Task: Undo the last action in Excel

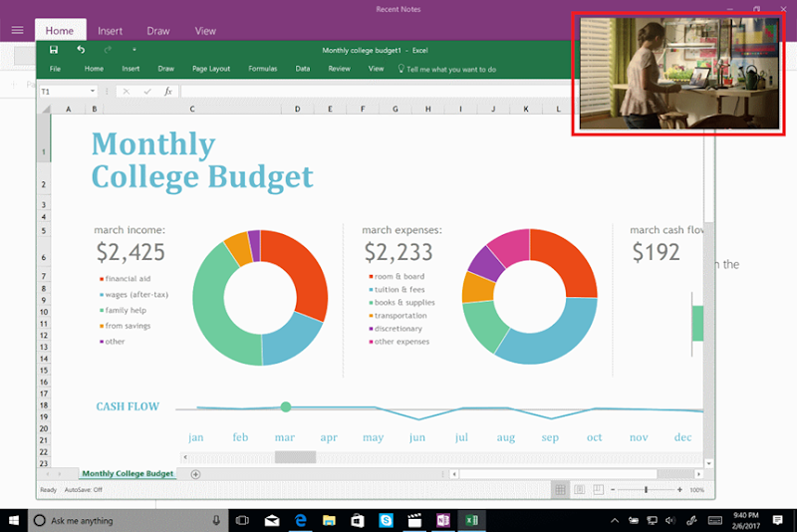Action: click(81, 49)
